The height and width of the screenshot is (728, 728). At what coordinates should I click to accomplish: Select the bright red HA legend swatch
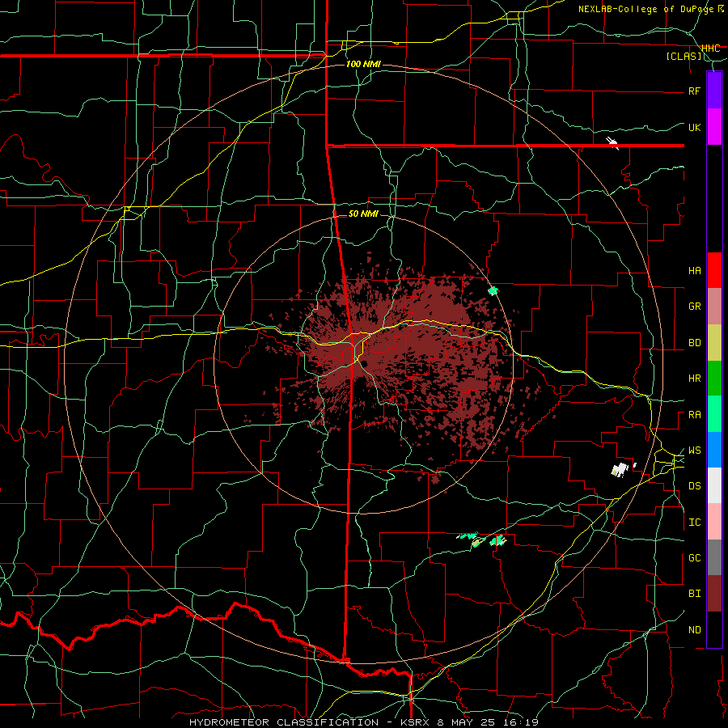(714, 270)
